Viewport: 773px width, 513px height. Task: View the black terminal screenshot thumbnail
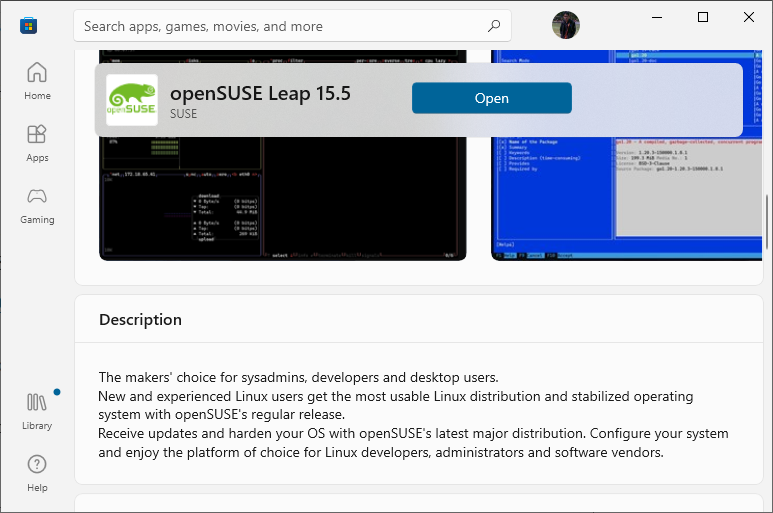point(282,198)
